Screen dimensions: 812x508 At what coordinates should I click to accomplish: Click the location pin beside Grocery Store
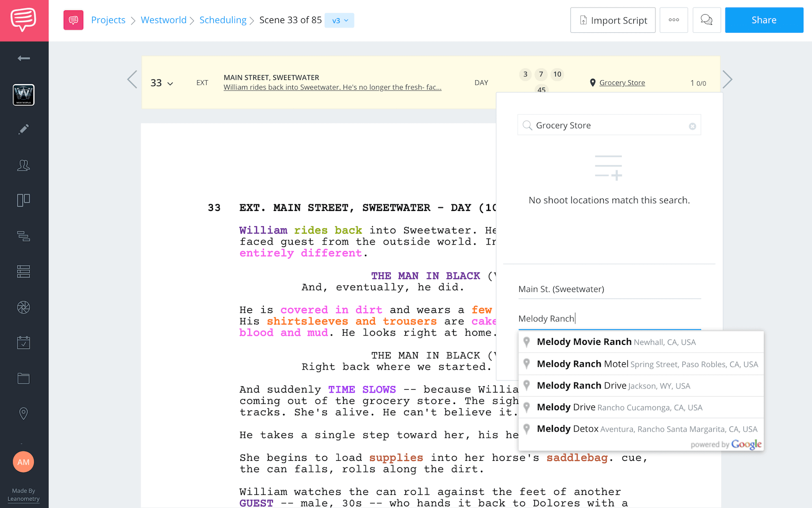(x=592, y=83)
